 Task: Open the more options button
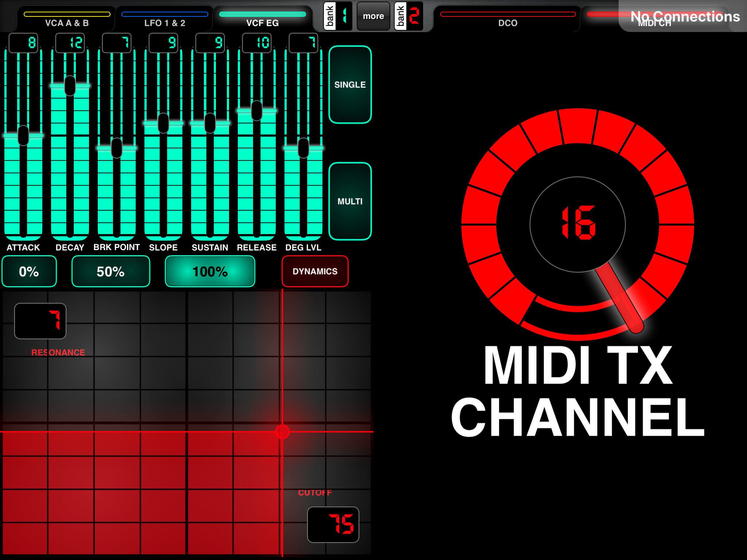pyautogui.click(x=373, y=16)
